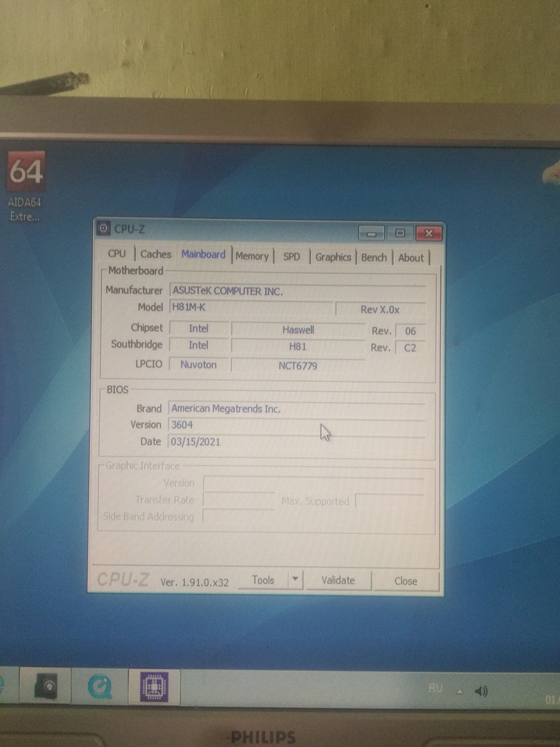Click the Intel southbridge vendor value
The width and height of the screenshot is (560, 747).
199,345
